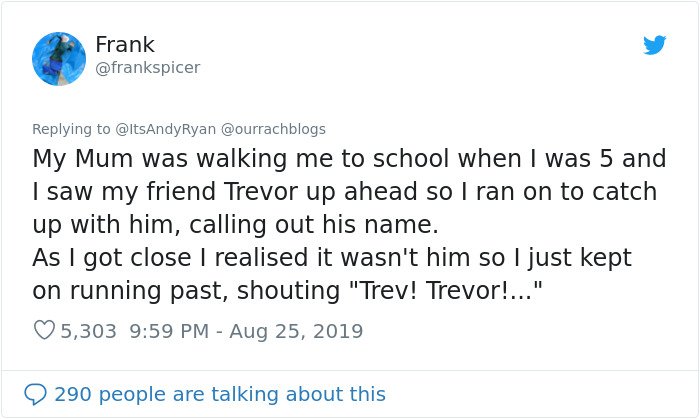Visit the @frankspicer handle
Viewport: 700px width, 419px height.
148,68
